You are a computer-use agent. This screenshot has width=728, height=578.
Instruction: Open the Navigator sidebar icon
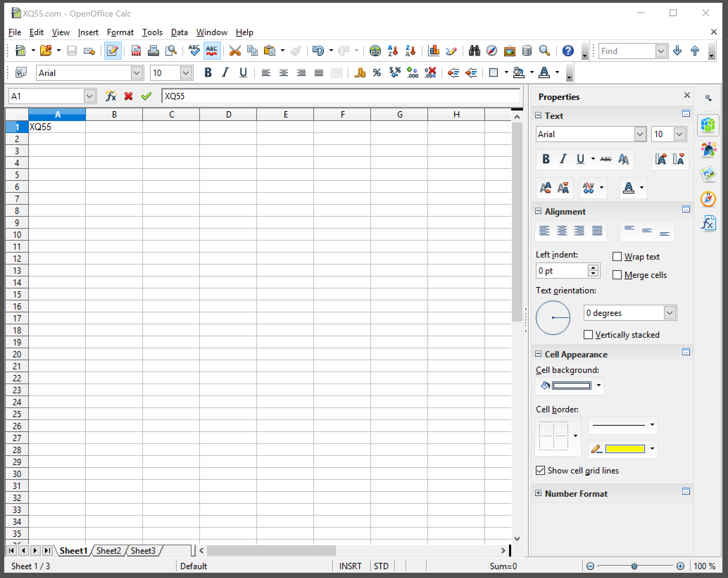[x=708, y=199]
